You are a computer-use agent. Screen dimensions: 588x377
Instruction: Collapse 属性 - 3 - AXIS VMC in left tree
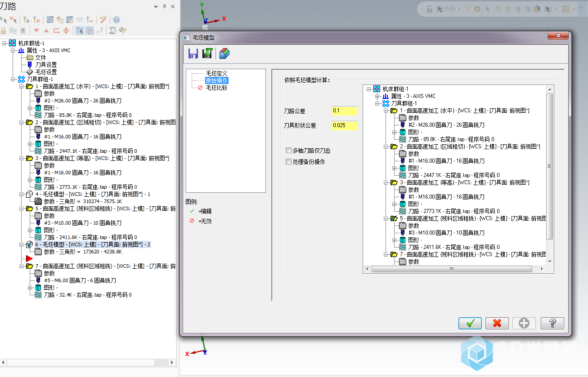[13, 50]
